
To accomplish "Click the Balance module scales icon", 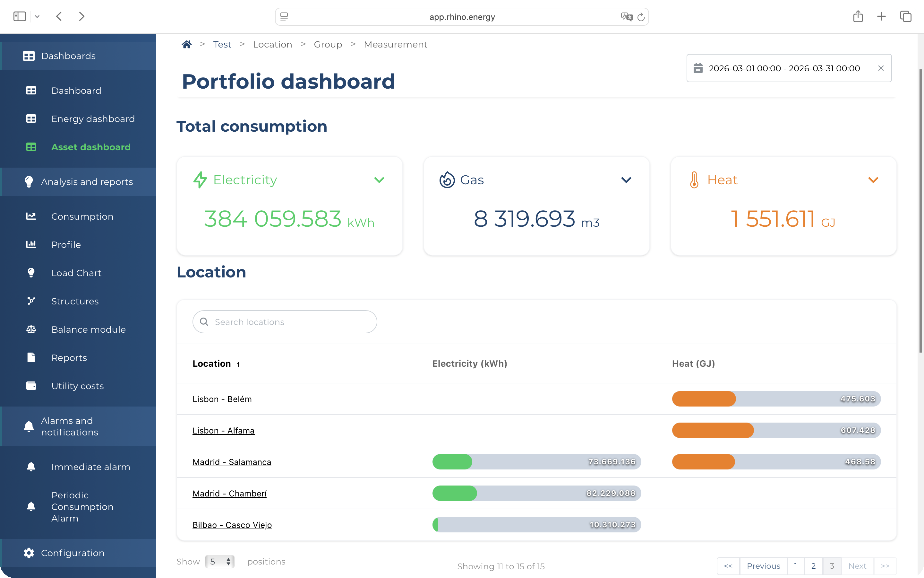I will click(31, 329).
